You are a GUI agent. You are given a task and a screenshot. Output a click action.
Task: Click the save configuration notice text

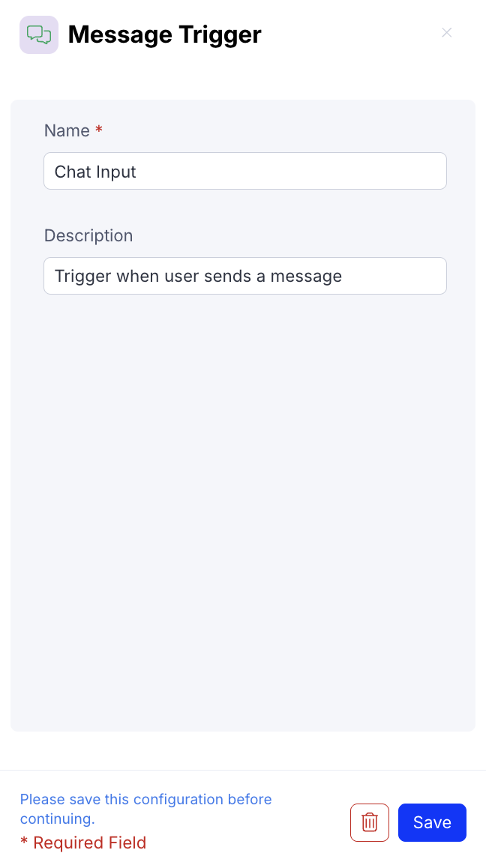(145, 809)
